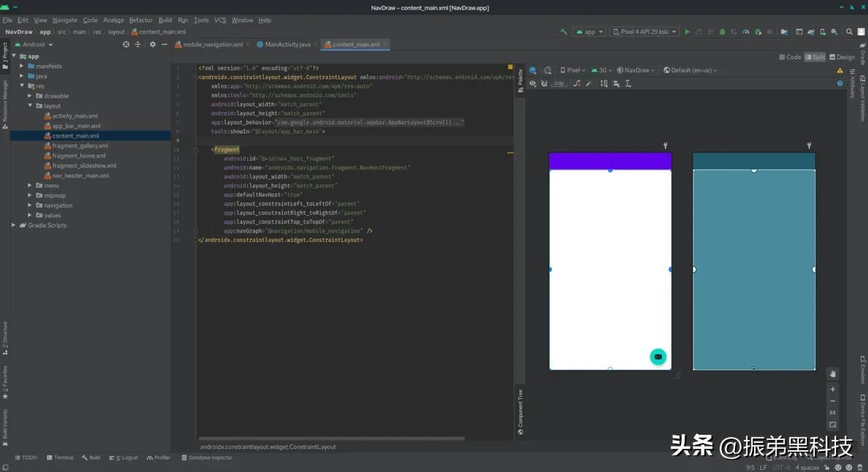This screenshot has height=472, width=868.
Task: Set designer zoom to 1:1
Action: (833, 412)
